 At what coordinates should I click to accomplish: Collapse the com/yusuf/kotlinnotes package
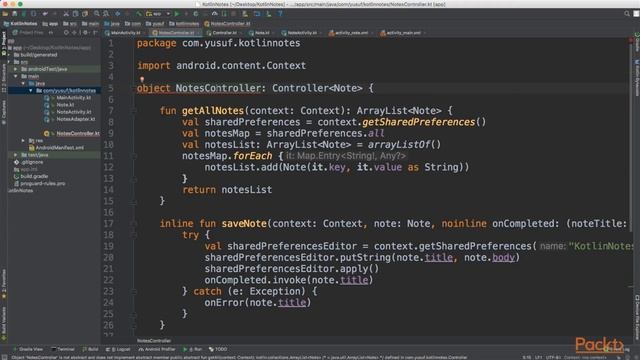click(x=31, y=90)
